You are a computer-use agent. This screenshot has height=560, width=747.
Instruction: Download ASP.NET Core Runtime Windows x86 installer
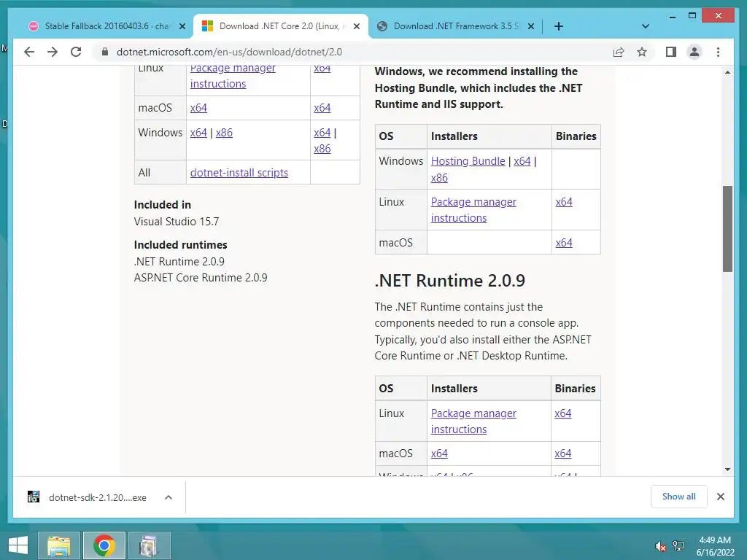(x=439, y=178)
